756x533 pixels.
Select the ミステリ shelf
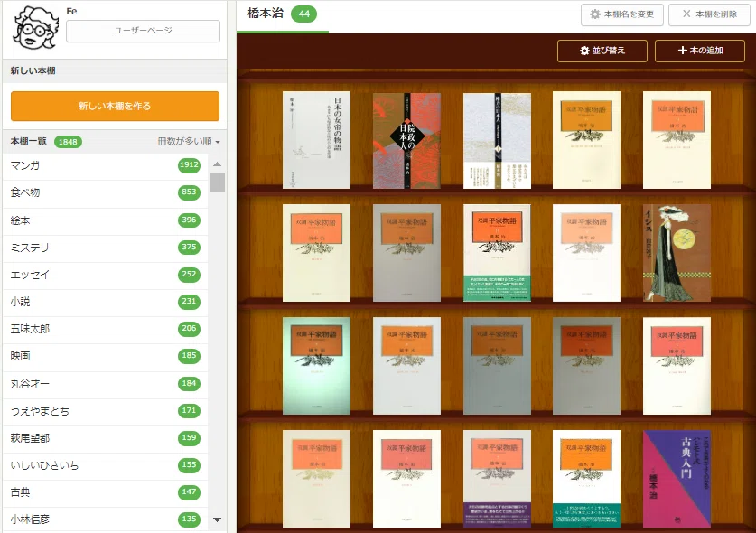105,248
